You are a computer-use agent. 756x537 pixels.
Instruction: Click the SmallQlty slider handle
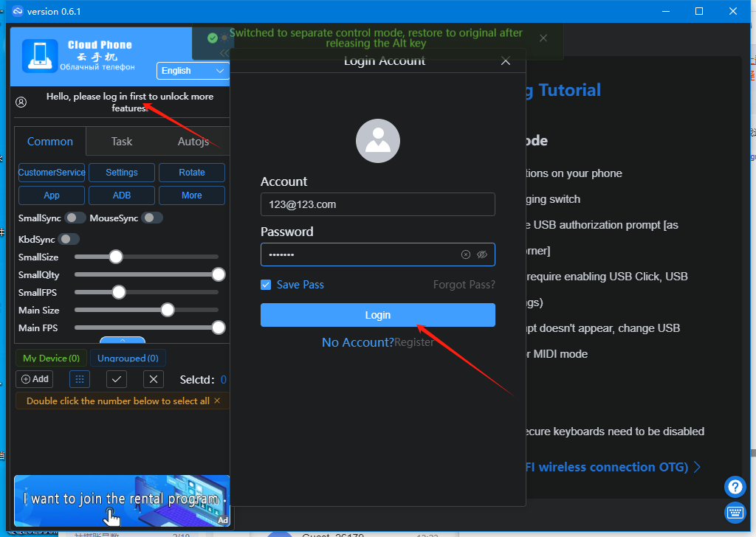pyautogui.click(x=219, y=274)
